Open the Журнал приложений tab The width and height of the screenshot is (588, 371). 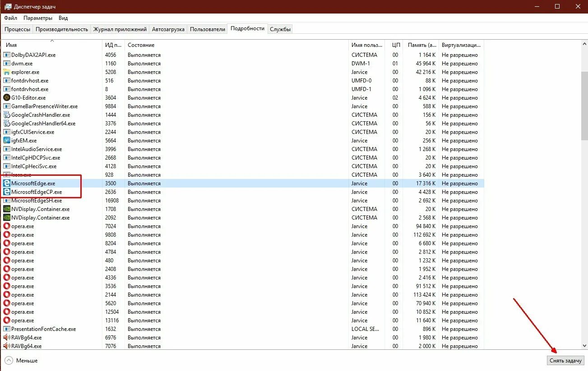(x=120, y=29)
